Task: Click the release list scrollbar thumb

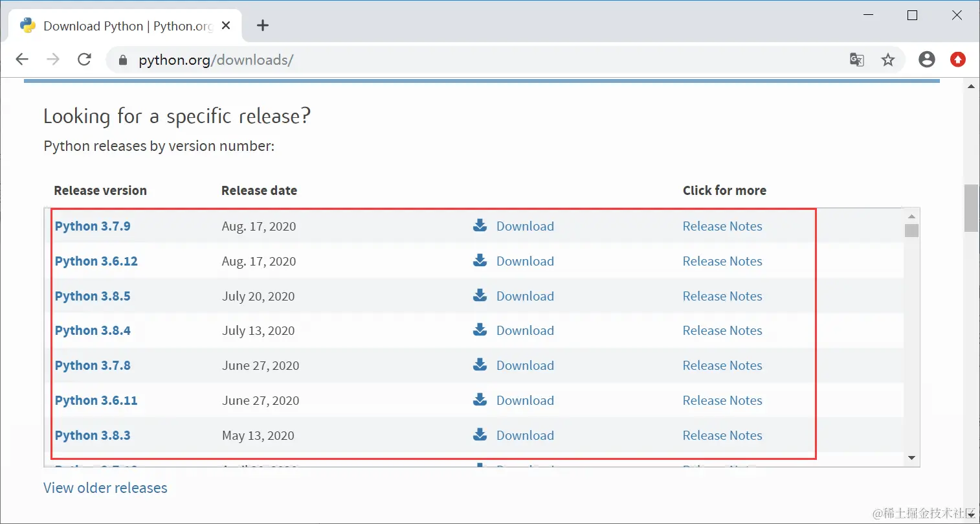Action: [x=911, y=231]
